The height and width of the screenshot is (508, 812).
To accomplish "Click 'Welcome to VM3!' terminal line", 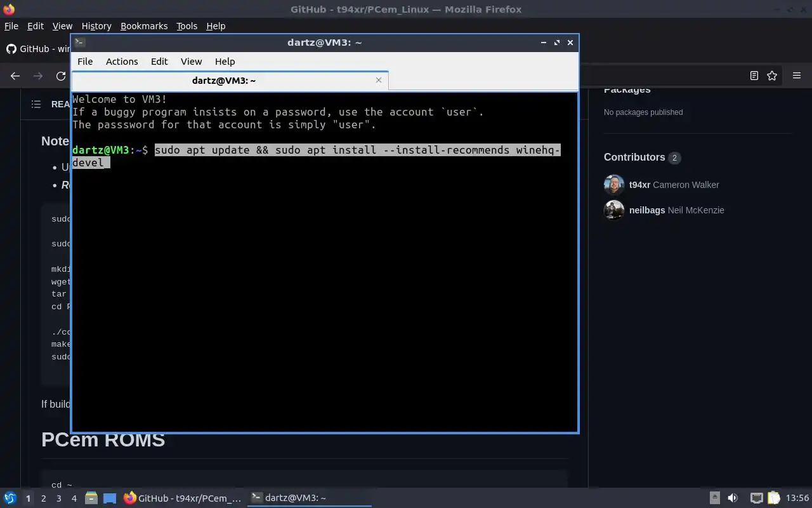I will (120, 99).
